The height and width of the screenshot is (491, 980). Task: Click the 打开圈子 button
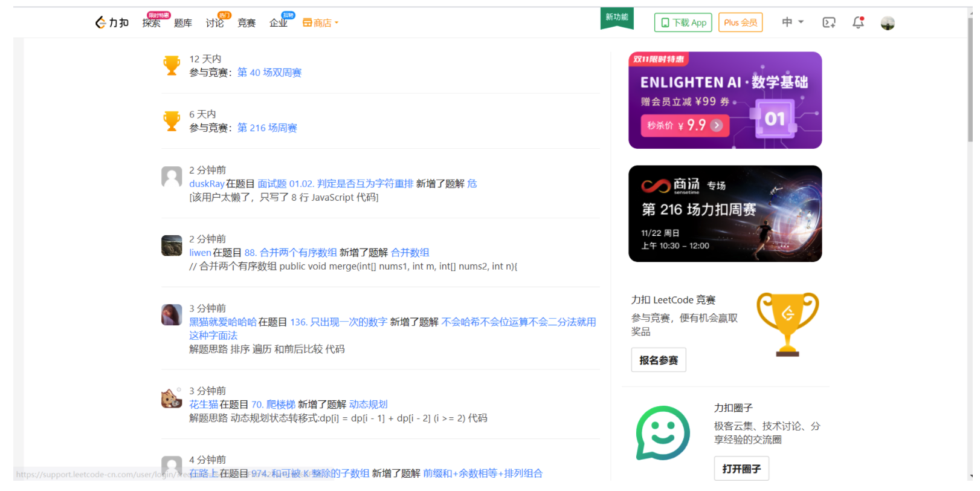[x=741, y=469]
